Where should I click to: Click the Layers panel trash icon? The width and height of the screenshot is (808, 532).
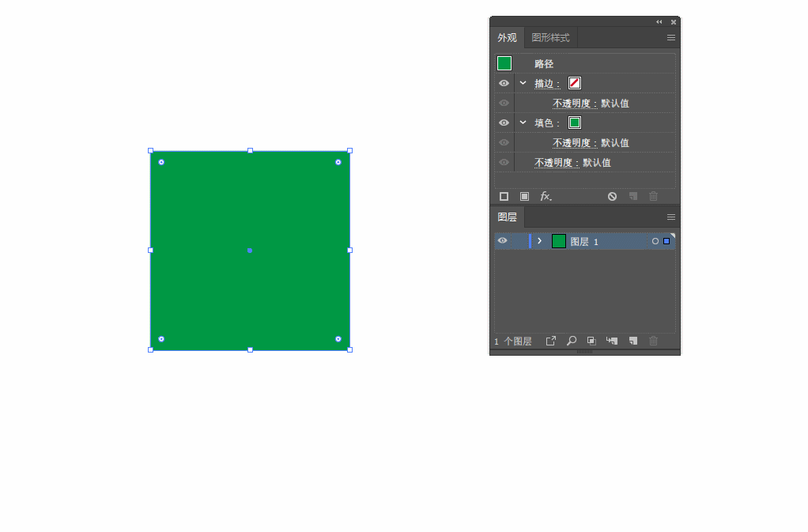pos(653,341)
